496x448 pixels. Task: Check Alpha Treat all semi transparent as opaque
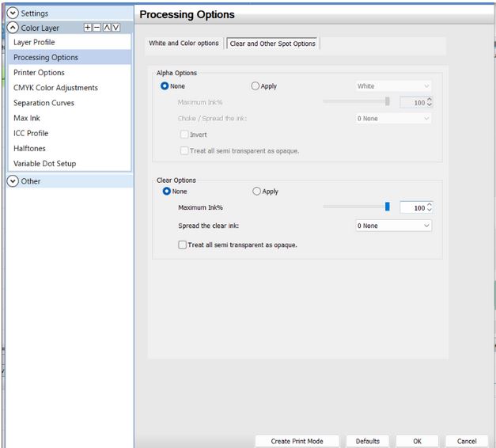(184, 150)
